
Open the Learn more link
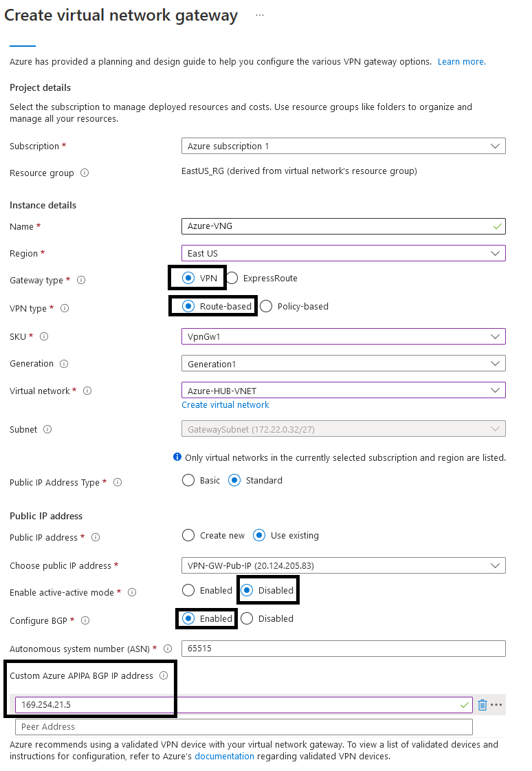click(x=461, y=62)
